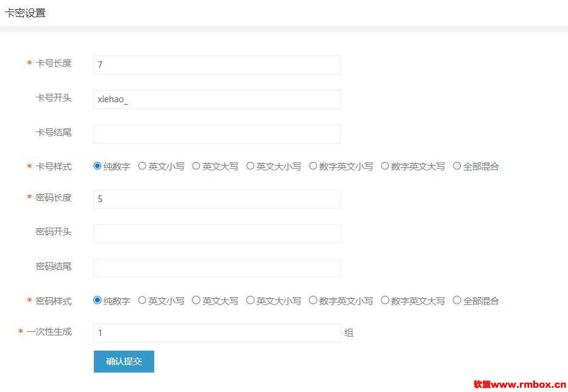Select 数字英文小写 radio for 密码样式

tap(313, 300)
